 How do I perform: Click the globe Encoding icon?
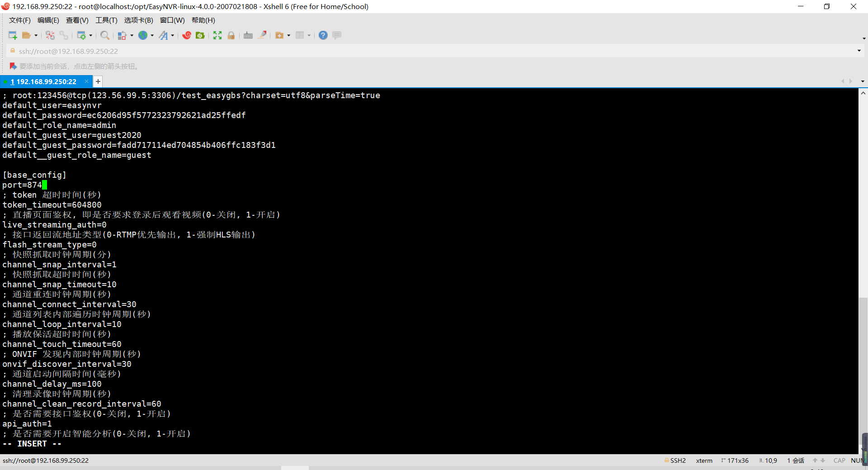tap(143, 35)
